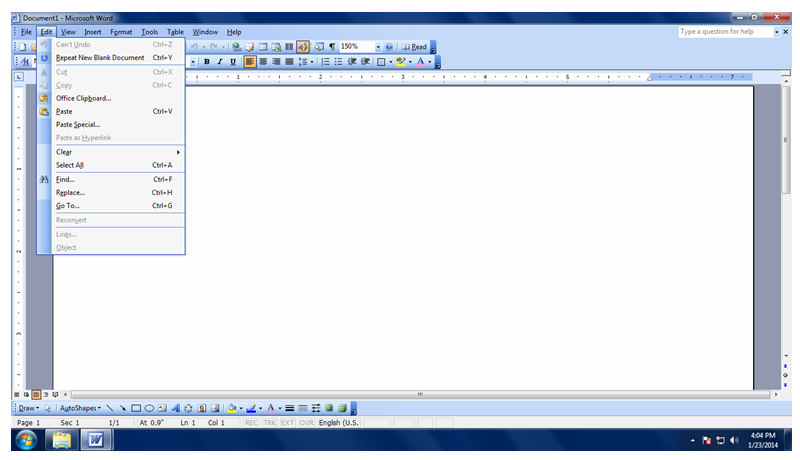This screenshot has height=460, width=800.
Task: Click the Read layout button
Action: pos(414,47)
